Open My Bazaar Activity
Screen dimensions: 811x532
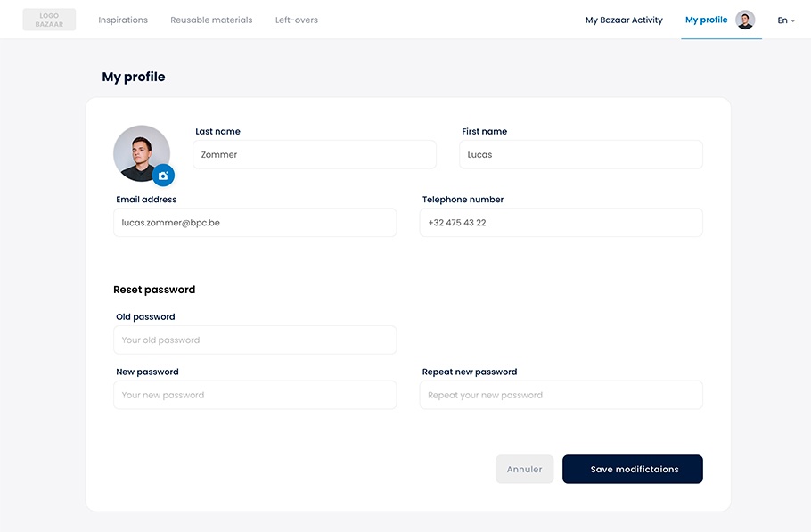624,20
